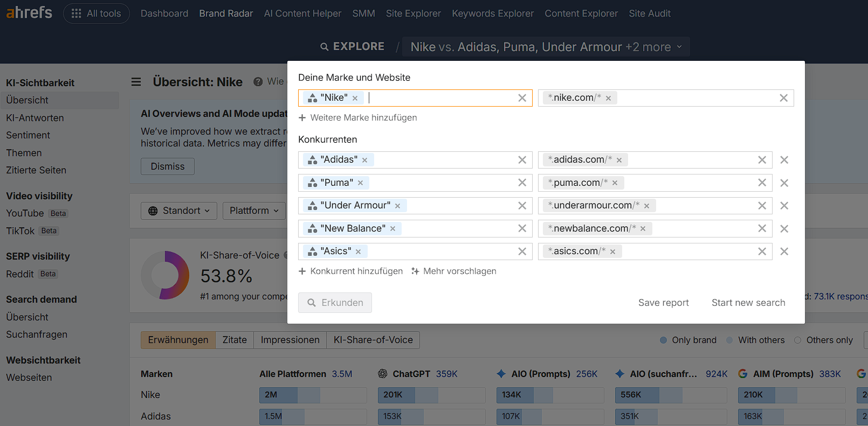
Task: Select the Zitate tab
Action: click(235, 340)
